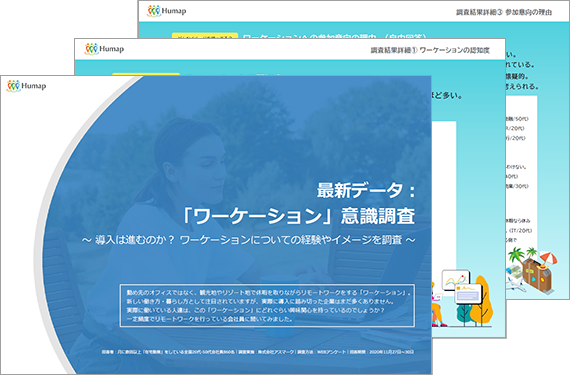The height and width of the screenshot is (375, 570).
Task: Click the white-bordered description box on the front slide
Action: pyautogui.click(x=267, y=306)
